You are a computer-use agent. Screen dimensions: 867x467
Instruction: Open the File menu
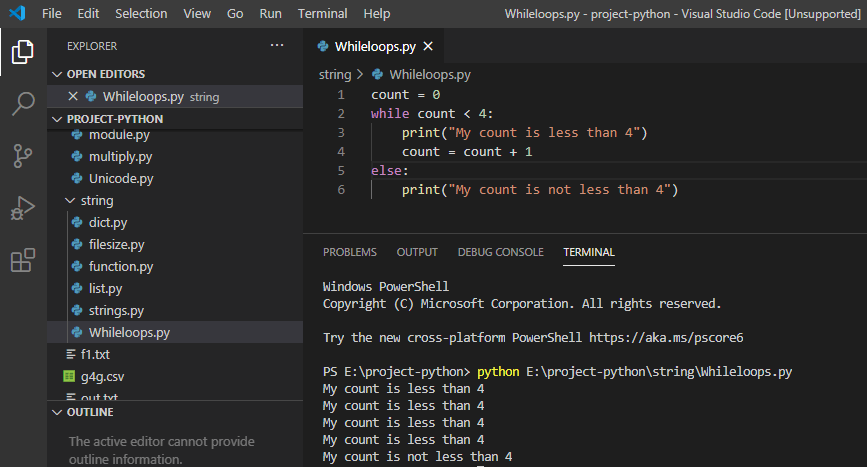(x=52, y=13)
